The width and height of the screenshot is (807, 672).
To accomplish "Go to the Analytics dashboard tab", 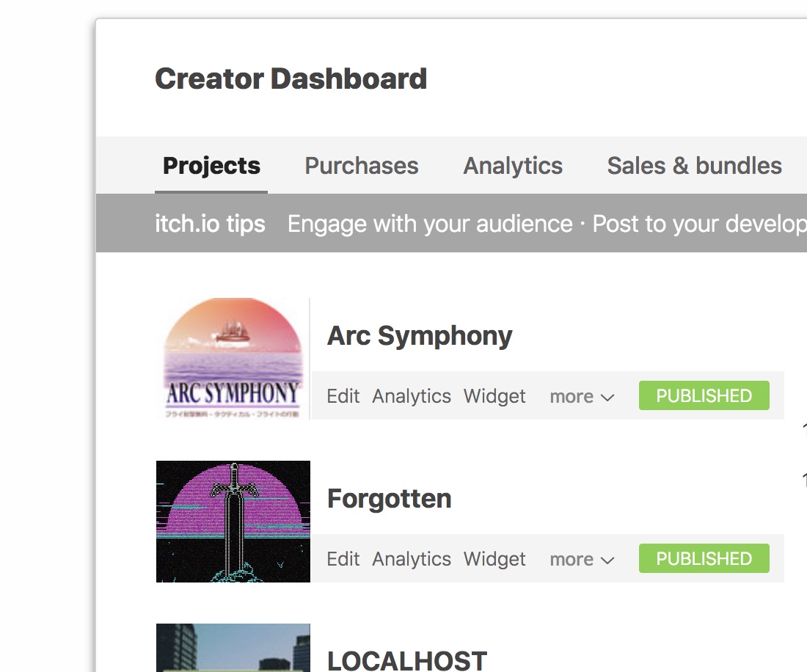I will tap(513, 166).
